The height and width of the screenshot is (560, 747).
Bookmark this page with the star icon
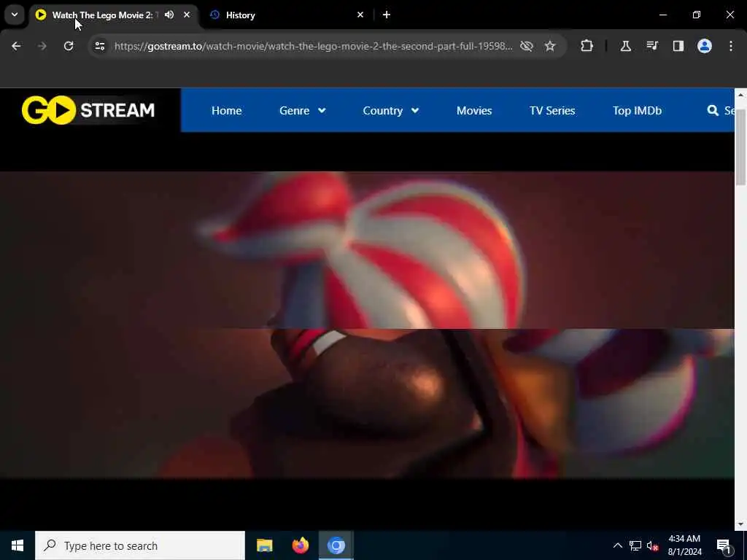(550, 46)
